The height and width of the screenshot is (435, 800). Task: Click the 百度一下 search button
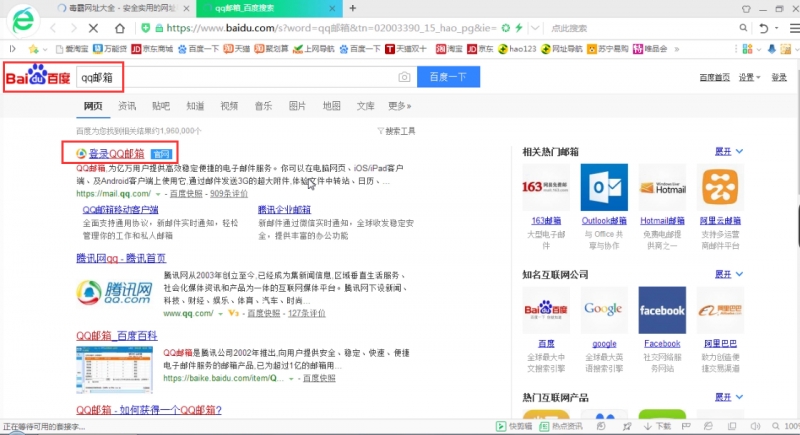448,77
